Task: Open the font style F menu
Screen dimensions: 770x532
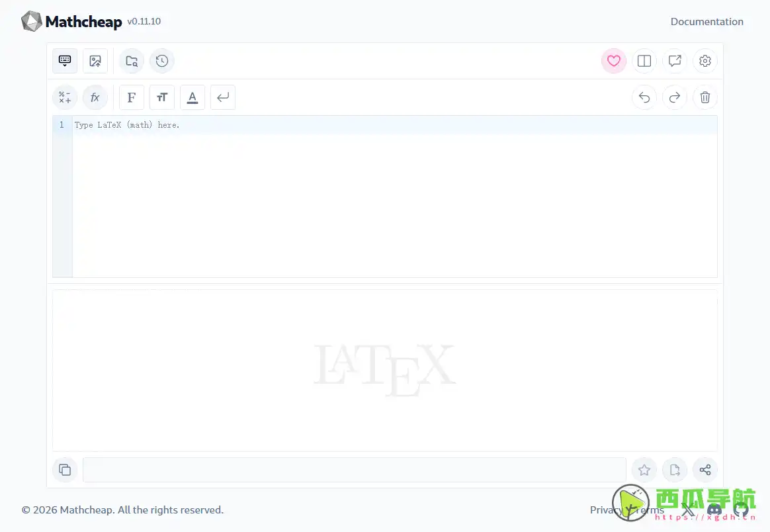Action: [x=132, y=97]
